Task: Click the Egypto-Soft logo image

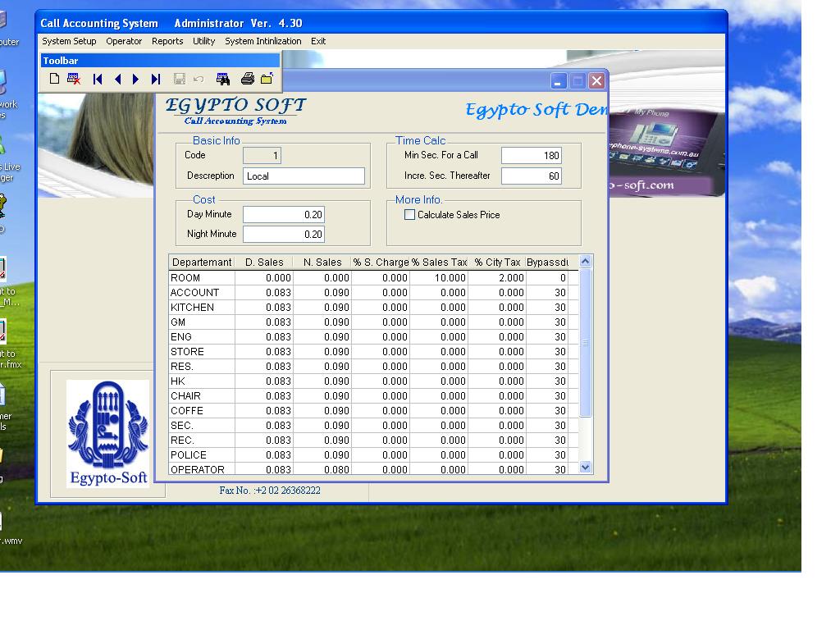Action: coord(107,433)
